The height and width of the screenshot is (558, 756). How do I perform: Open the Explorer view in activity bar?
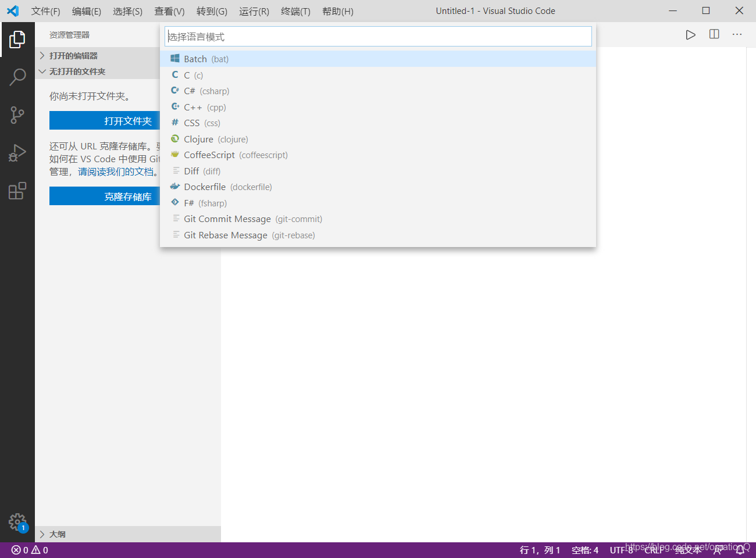coord(17,40)
